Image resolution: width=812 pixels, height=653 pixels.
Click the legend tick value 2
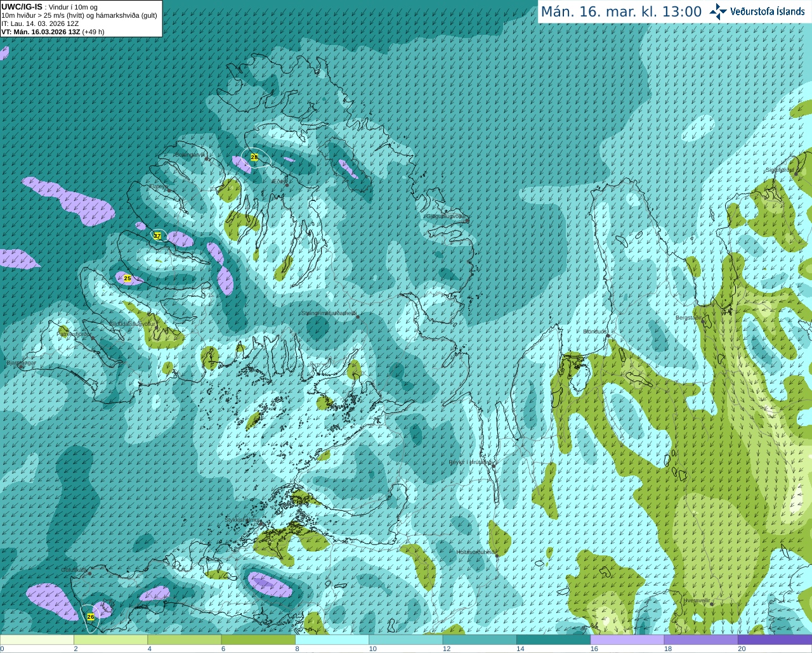75,649
